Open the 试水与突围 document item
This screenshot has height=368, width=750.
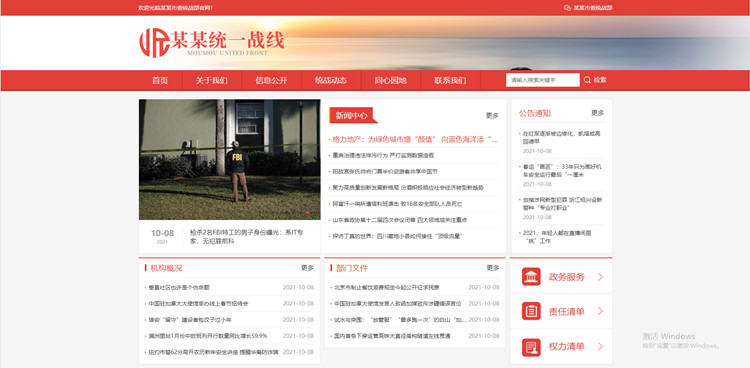point(399,320)
